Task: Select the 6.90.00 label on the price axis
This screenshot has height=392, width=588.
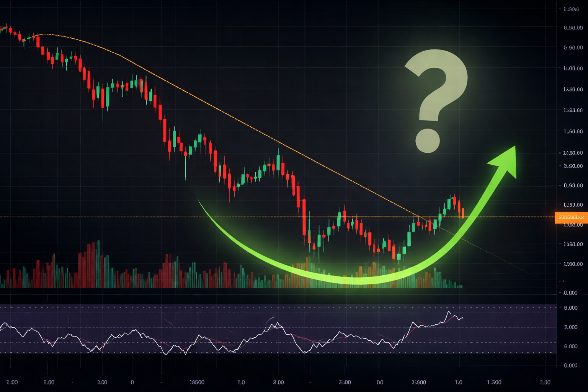Action: (x=573, y=28)
